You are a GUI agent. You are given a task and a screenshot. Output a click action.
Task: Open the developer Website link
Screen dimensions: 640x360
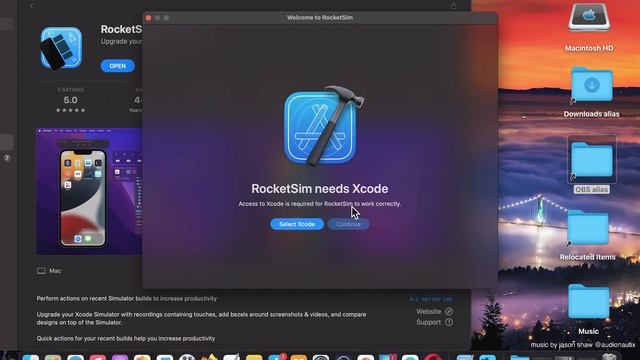point(434,311)
